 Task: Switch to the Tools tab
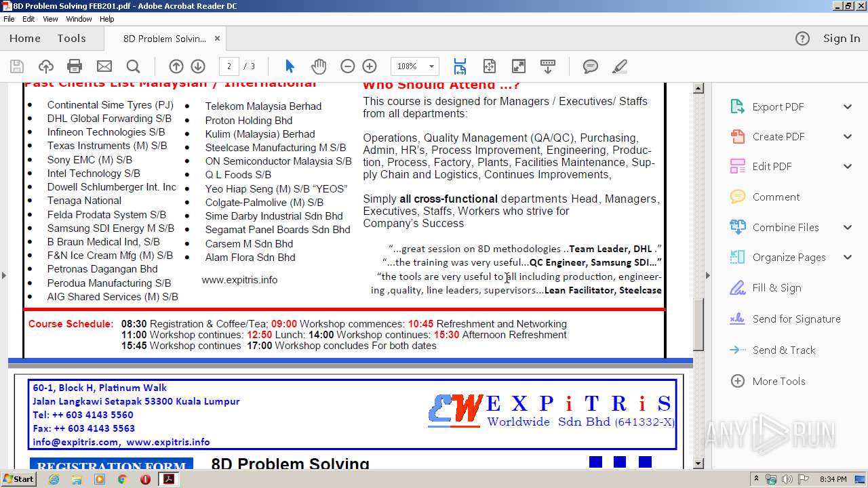(71, 39)
